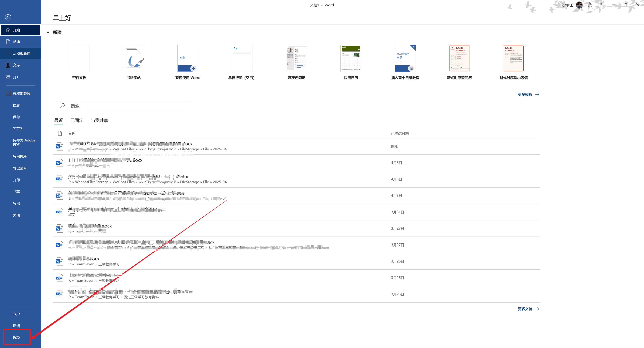This screenshot has height=348, width=644.
Task: Open 插入首个目录教程 template
Action: click(x=405, y=63)
